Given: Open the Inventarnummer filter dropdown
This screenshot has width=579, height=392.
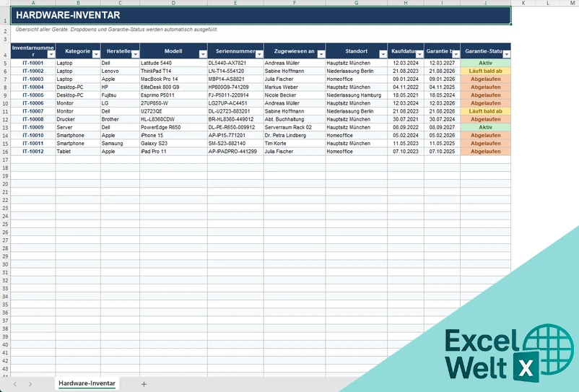Looking at the screenshot, I should (x=51, y=54).
